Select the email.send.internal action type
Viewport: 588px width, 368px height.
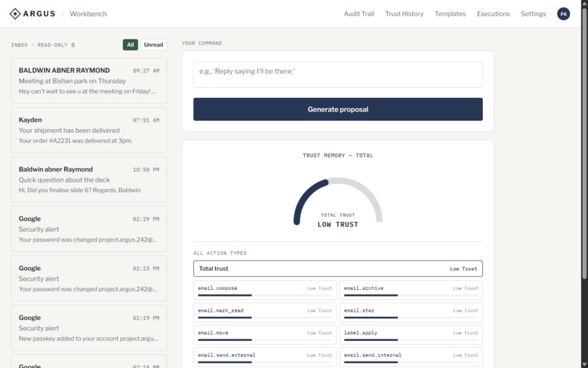point(411,357)
